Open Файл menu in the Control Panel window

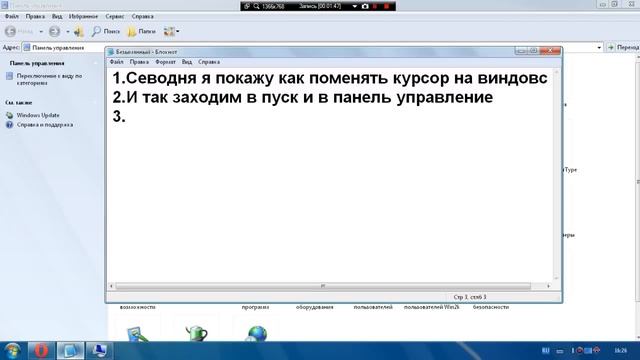click(x=12, y=16)
